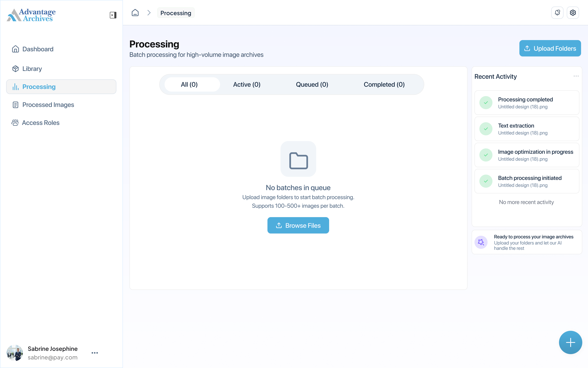The width and height of the screenshot is (588, 368).
Task: Open settings gear icon
Action: [573, 13]
